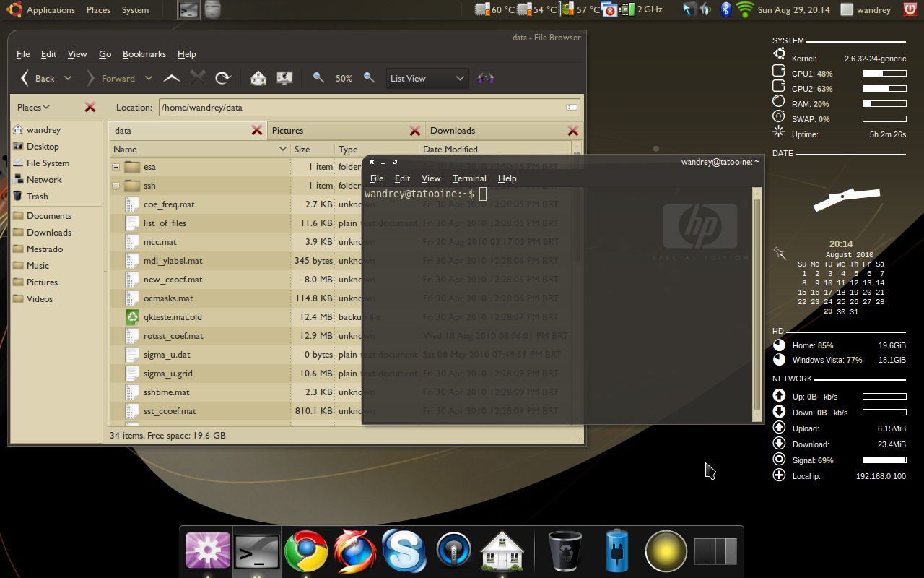
Task: Open Computer from the file browser toolbar
Action: point(284,78)
